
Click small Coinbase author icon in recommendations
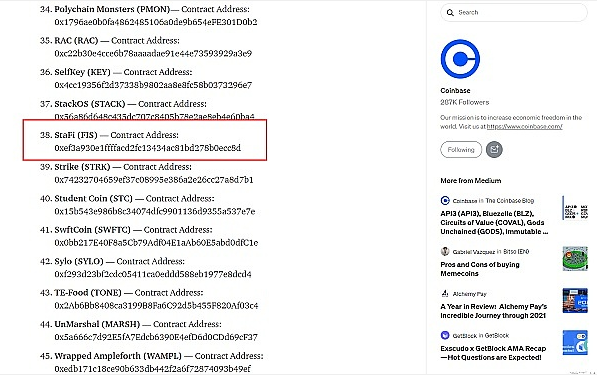pos(445,200)
